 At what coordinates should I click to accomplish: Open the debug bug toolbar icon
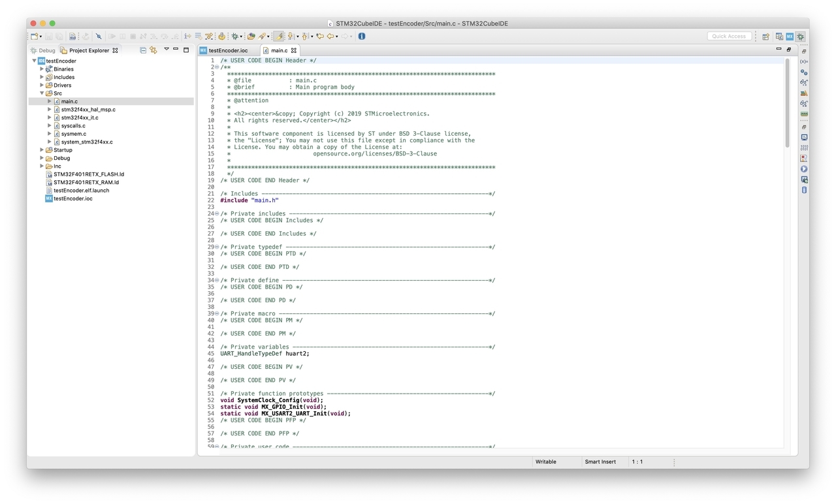(x=235, y=37)
